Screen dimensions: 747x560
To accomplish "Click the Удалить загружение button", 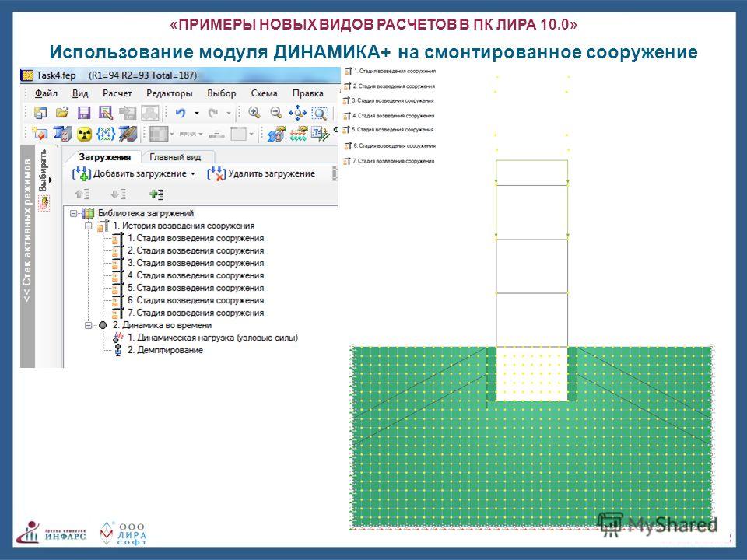I will tap(261, 173).
